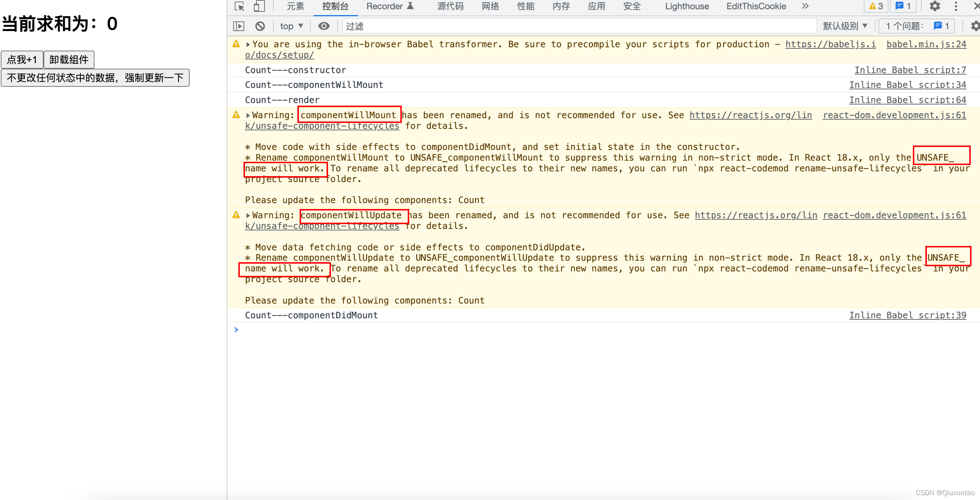
Task: Click the warnings count badge showing 3
Action: pyautogui.click(x=876, y=6)
